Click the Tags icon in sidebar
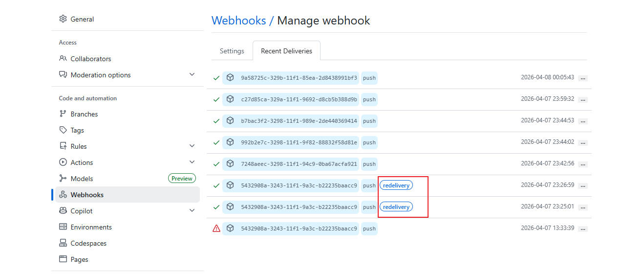 (x=63, y=130)
